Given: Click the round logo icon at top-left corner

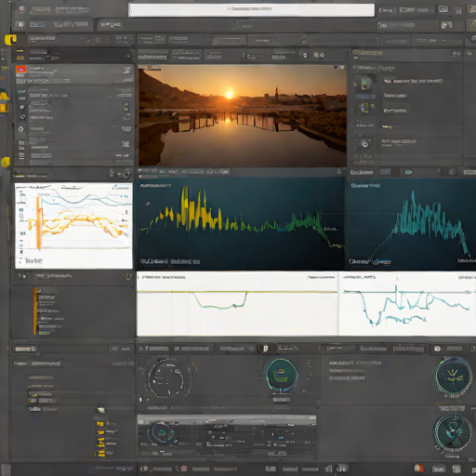Looking at the screenshot, I should [x=21, y=9].
